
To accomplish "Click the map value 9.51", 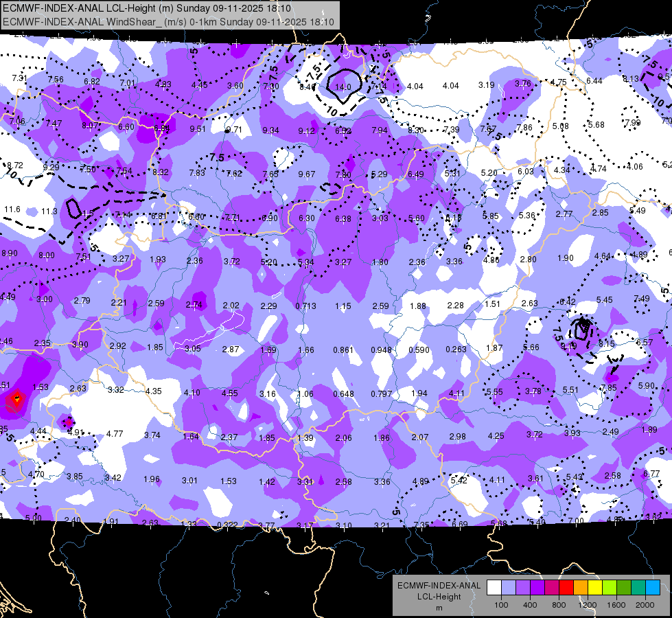I will pos(198,129).
